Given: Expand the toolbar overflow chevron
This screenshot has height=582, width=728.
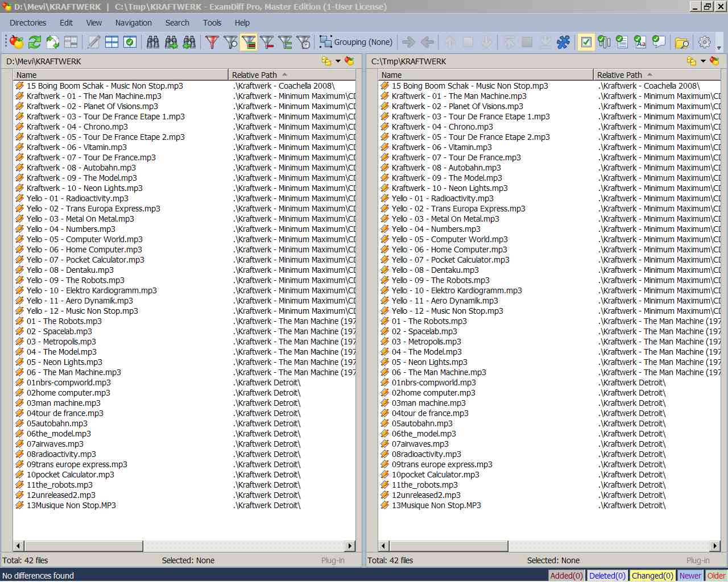Looking at the screenshot, I should click(719, 48).
